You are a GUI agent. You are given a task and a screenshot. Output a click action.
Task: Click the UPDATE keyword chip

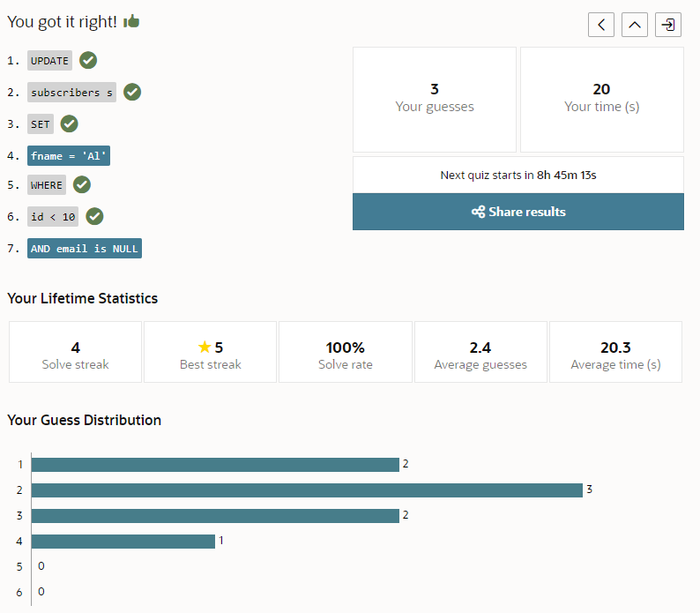click(49, 61)
